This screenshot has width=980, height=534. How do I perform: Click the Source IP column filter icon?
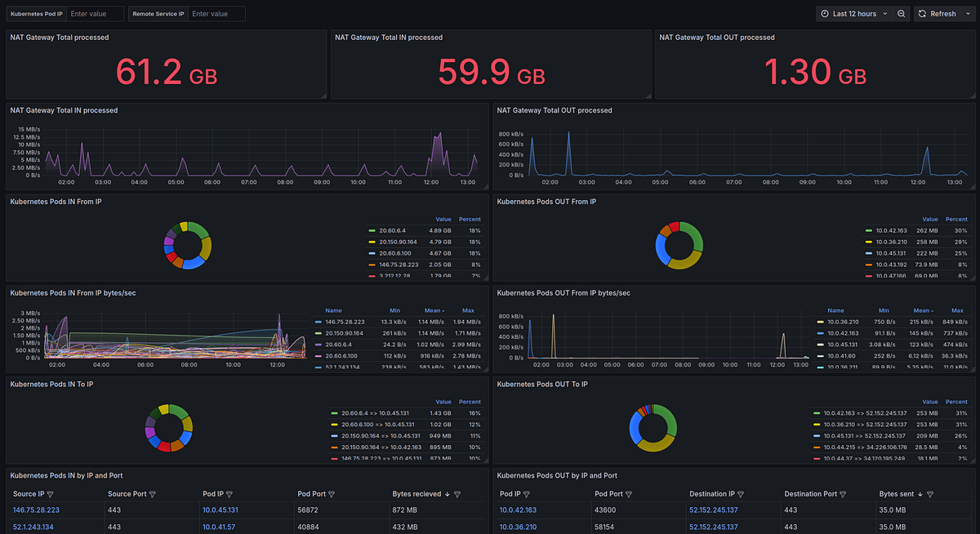coord(51,494)
